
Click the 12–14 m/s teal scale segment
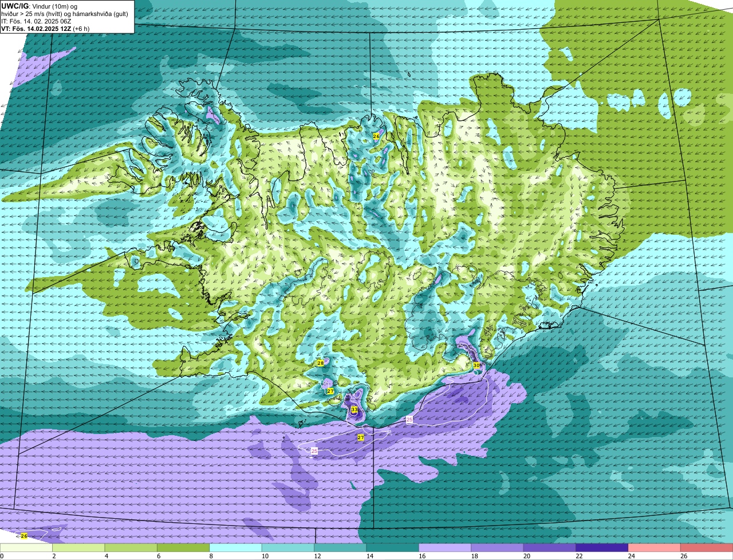(340, 548)
